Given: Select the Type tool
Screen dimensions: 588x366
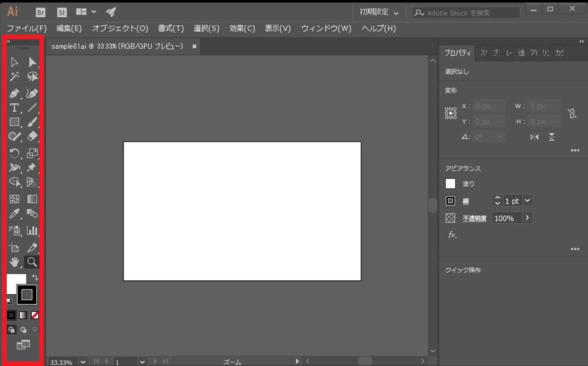Looking at the screenshot, I should [14, 107].
